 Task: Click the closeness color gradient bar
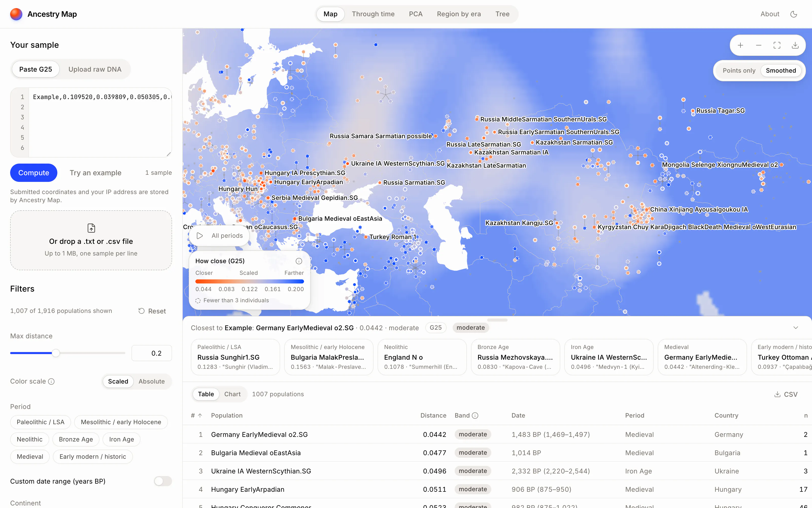[249, 281]
